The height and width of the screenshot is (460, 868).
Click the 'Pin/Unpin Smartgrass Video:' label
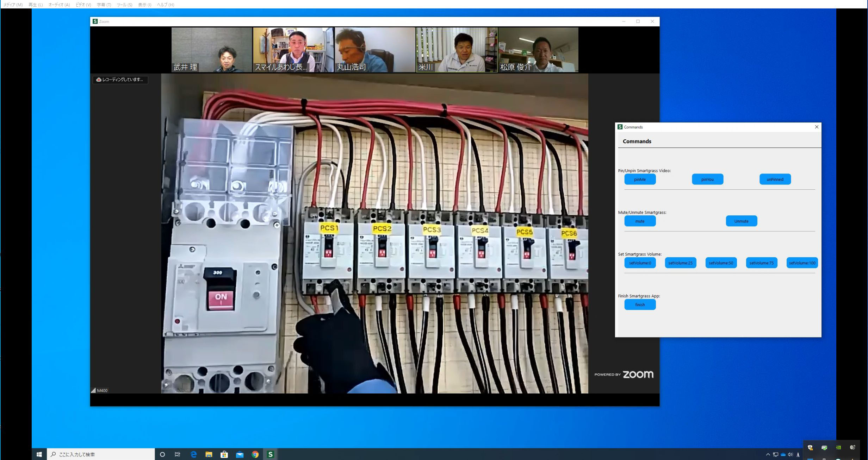pyautogui.click(x=644, y=171)
